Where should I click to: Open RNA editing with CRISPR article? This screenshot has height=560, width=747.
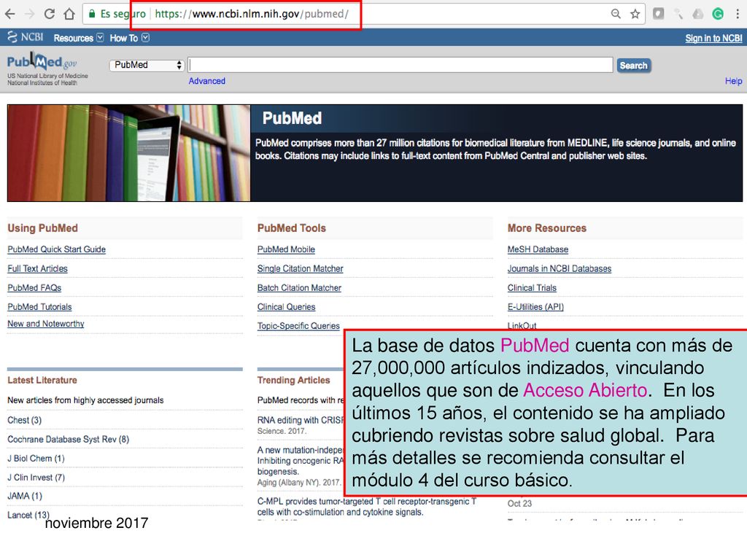click(x=301, y=420)
